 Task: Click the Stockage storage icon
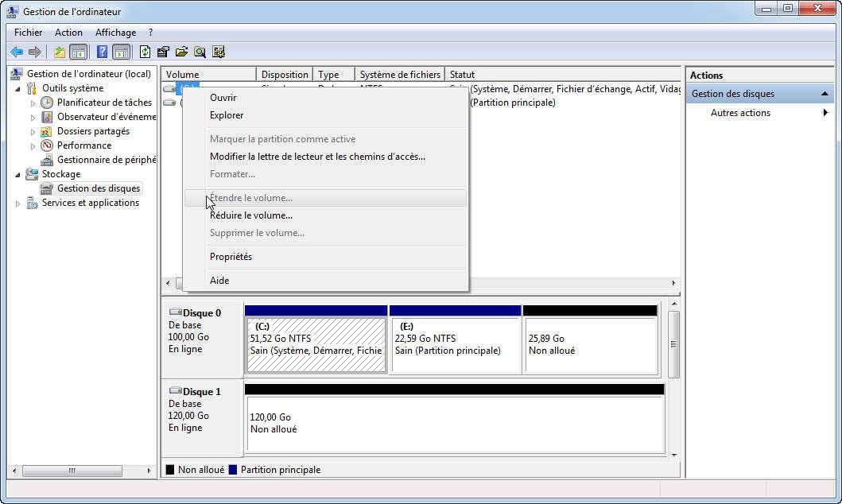point(33,174)
